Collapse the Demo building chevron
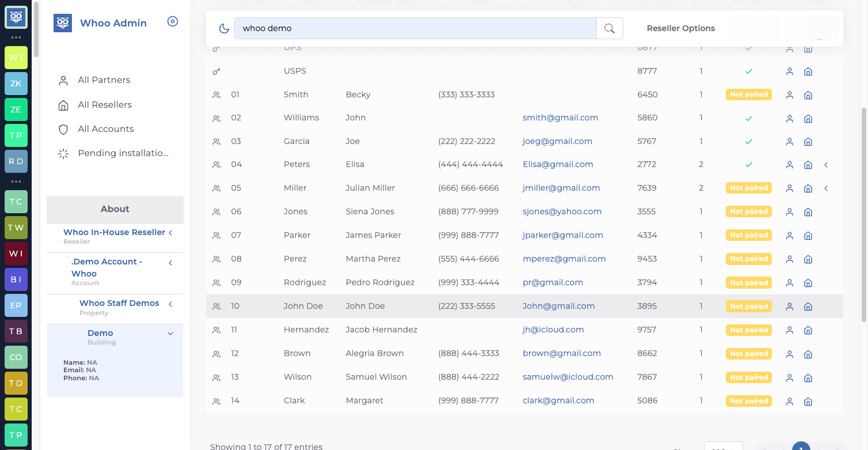 tap(170, 334)
